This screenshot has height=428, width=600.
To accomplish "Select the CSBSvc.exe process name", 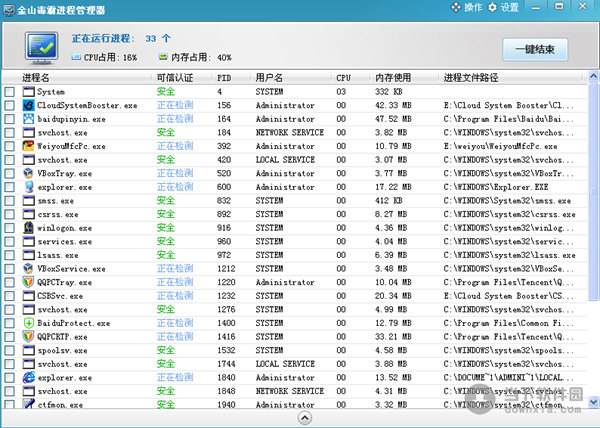I will (x=60, y=296).
